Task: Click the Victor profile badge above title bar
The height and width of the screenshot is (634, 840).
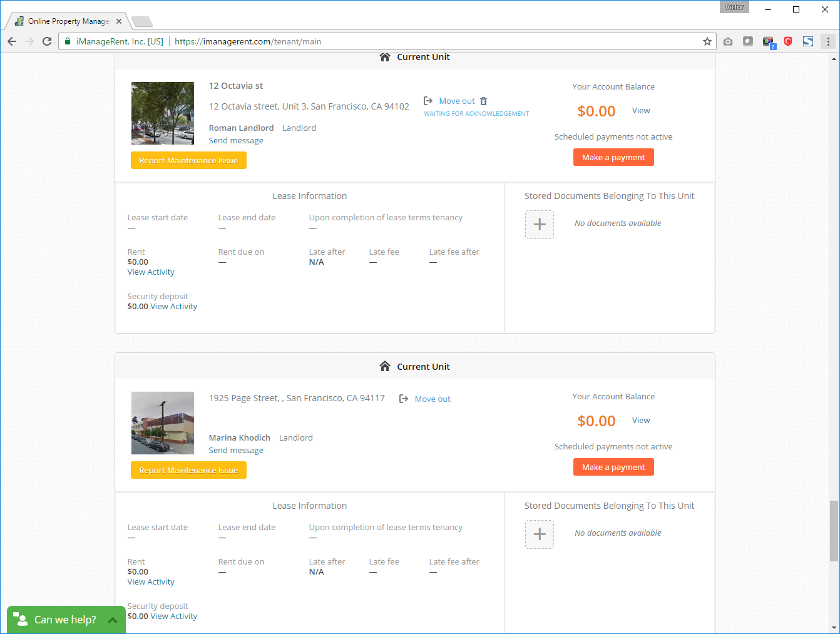Action: (x=734, y=7)
